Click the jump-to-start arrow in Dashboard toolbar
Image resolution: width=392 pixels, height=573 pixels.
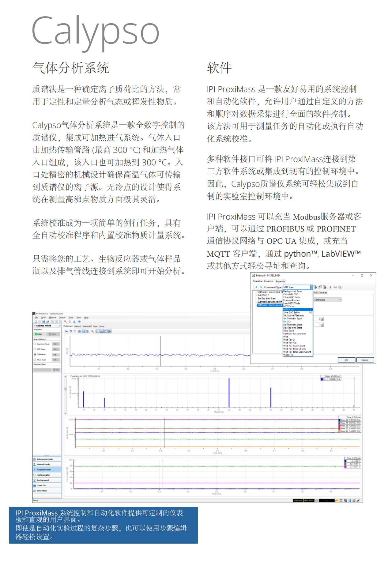(66, 331)
